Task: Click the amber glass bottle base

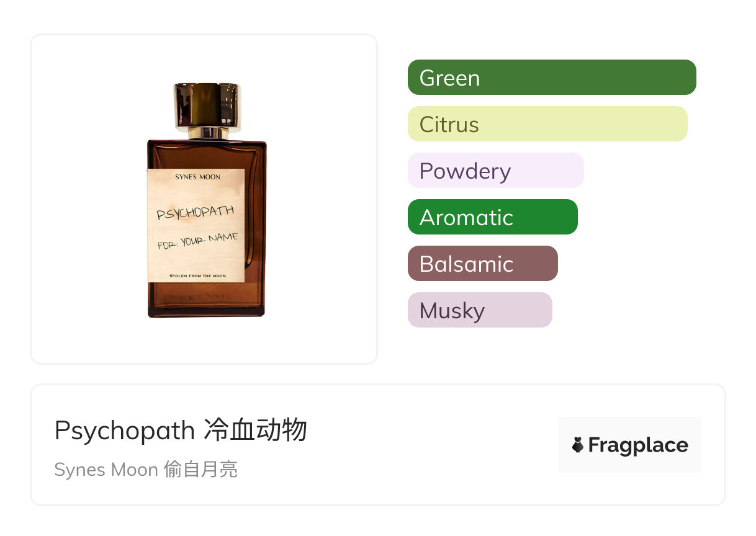Action: pyautogui.click(x=207, y=300)
